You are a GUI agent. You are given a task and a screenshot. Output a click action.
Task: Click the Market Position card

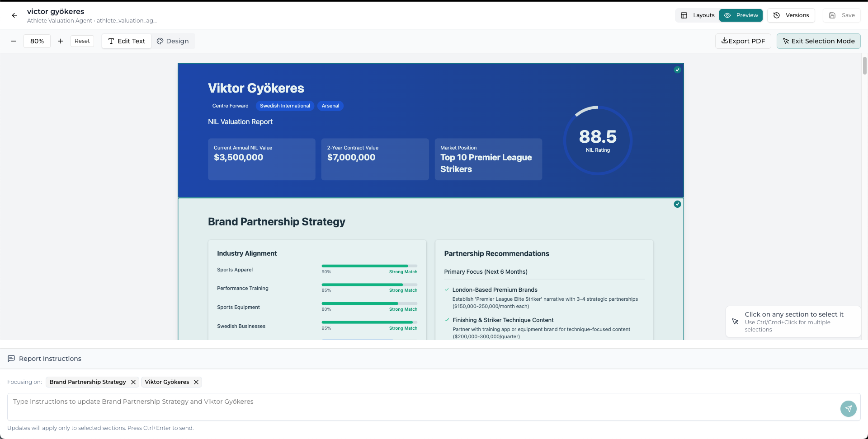(x=488, y=159)
